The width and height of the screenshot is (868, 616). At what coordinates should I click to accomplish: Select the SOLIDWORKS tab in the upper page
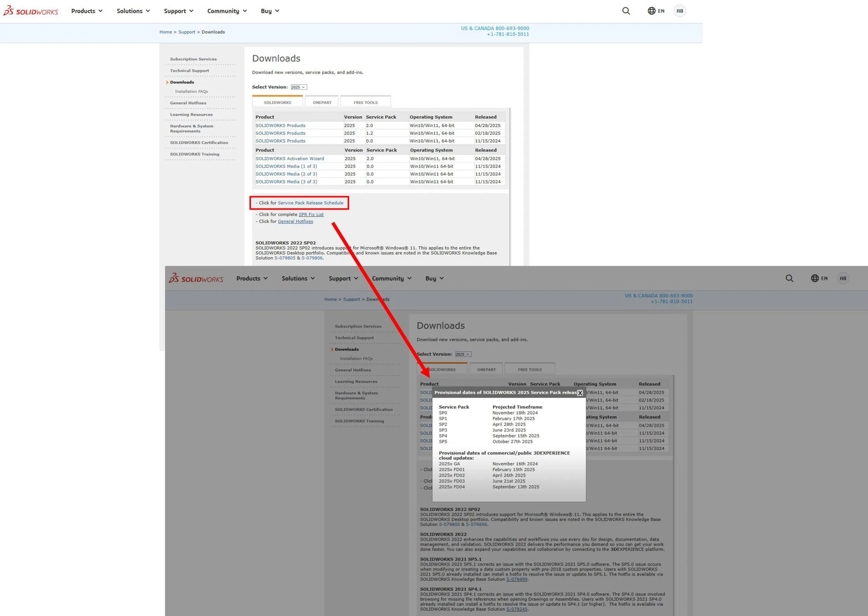click(x=277, y=102)
